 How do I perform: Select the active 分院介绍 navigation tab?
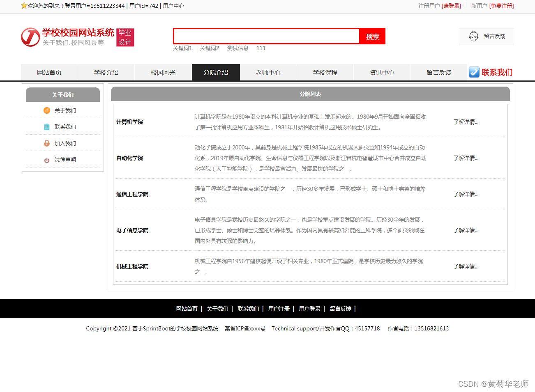[216, 72]
